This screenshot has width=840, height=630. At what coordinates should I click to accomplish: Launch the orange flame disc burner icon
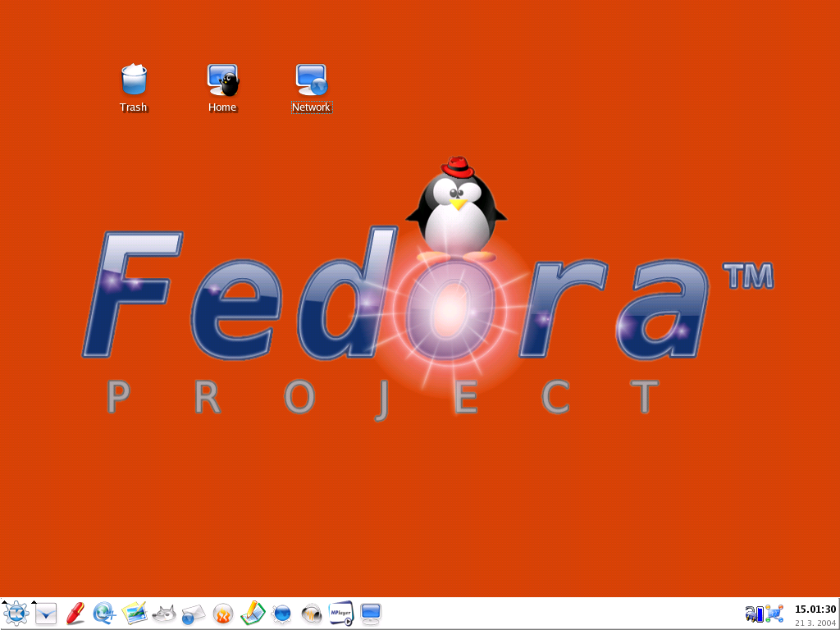tap(223, 614)
